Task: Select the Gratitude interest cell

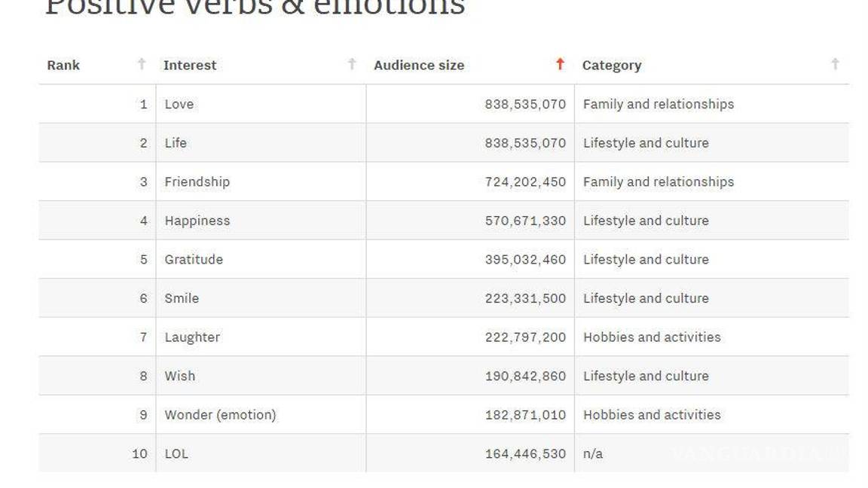Action: point(194,259)
